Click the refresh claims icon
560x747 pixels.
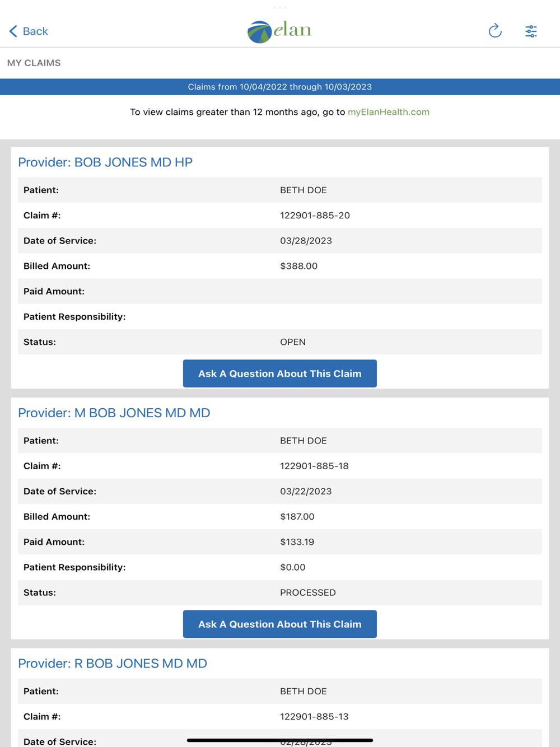click(x=495, y=31)
